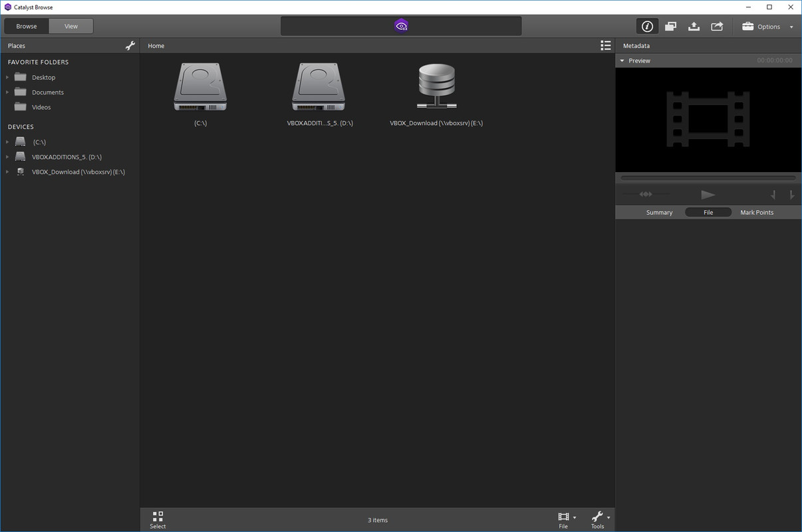This screenshot has width=802, height=532.
Task: Click the Play button in preview
Action: point(708,194)
